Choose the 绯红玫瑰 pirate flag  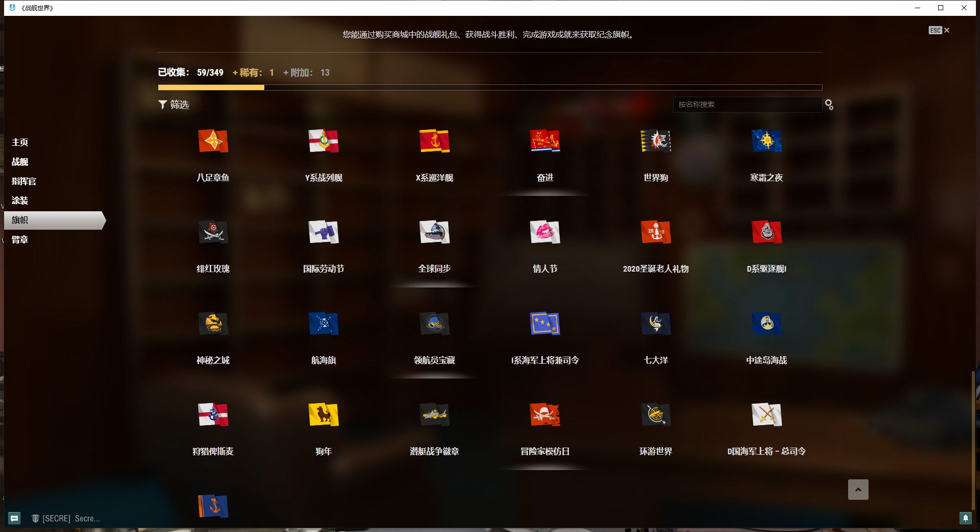pos(213,232)
